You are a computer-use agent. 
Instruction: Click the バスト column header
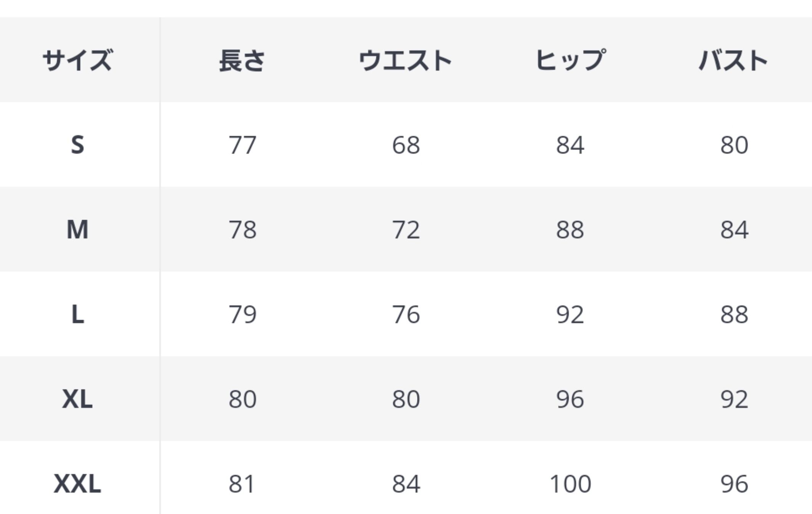coord(733,60)
